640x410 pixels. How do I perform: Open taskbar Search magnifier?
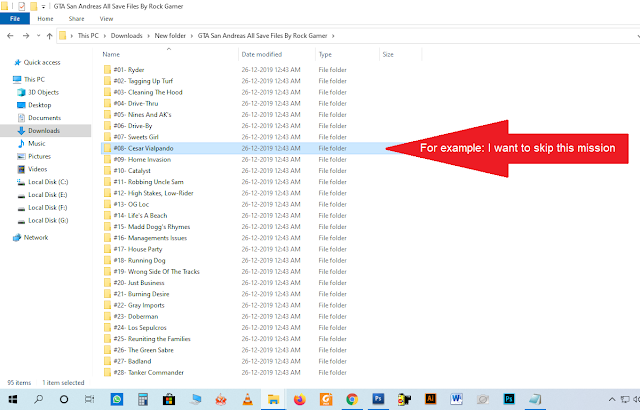point(38,399)
